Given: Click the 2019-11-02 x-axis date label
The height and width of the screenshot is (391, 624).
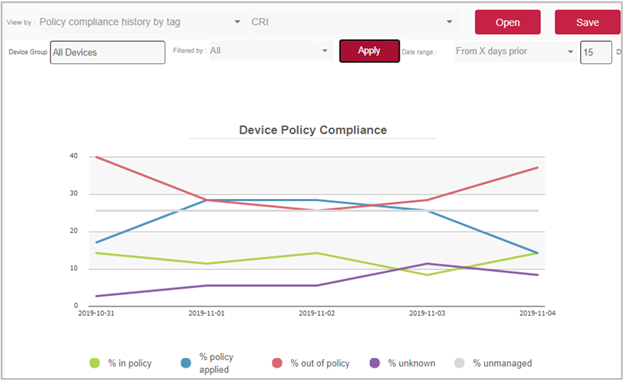Looking at the screenshot, I should click(317, 313).
